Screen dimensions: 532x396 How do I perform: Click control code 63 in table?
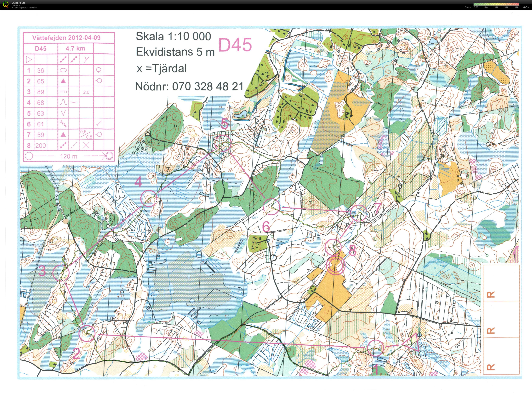[41, 113]
